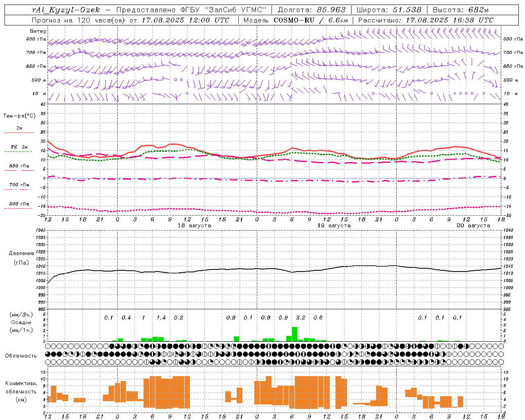Click the precipitation value 0.8
This screenshot has height=420, width=525.
click(231, 317)
